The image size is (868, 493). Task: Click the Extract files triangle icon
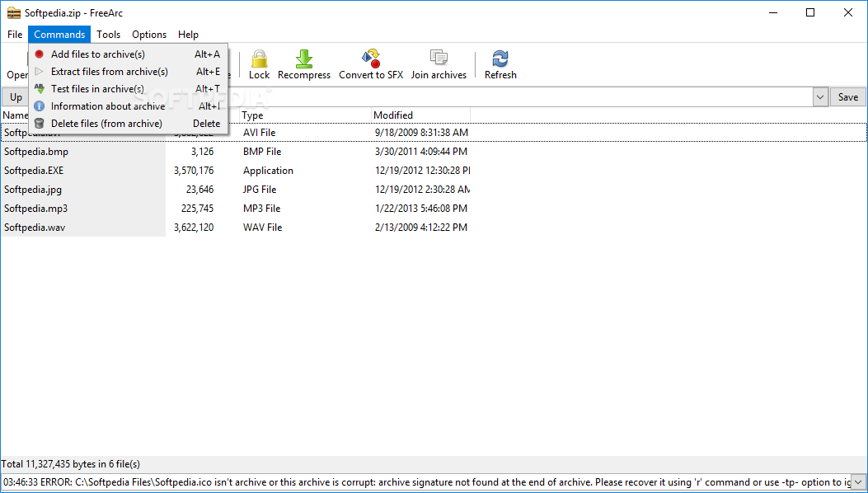point(40,72)
